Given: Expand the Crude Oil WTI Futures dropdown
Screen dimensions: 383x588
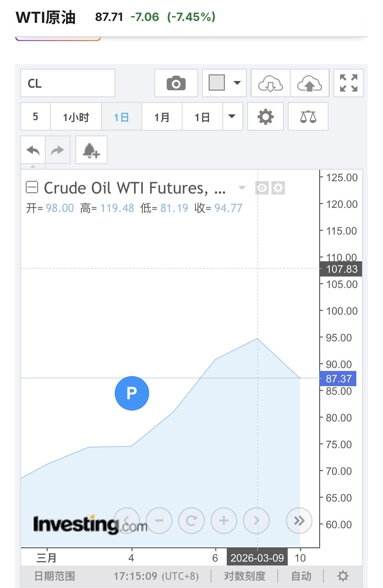Looking at the screenshot, I should pyautogui.click(x=242, y=188).
